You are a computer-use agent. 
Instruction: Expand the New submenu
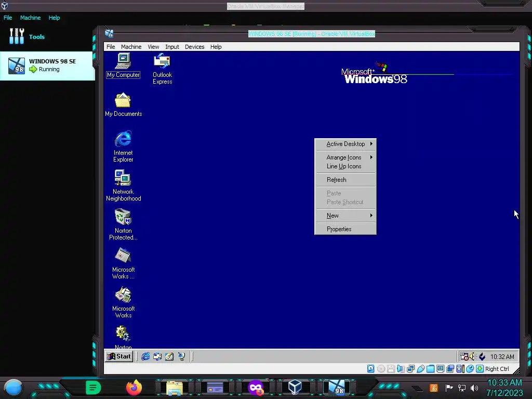(345, 216)
